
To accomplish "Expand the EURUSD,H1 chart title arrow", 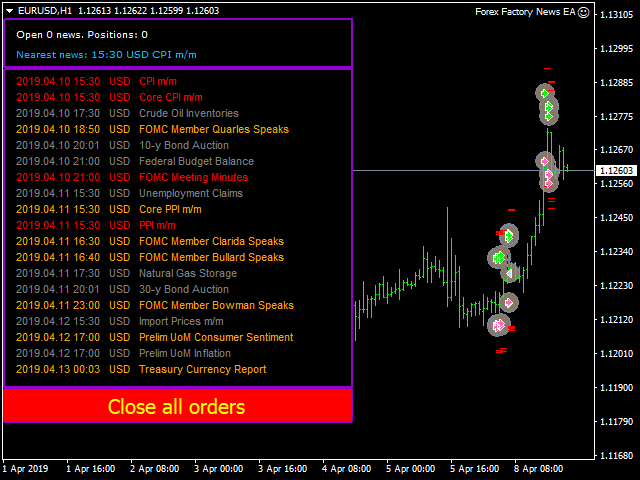I will coord(10,11).
